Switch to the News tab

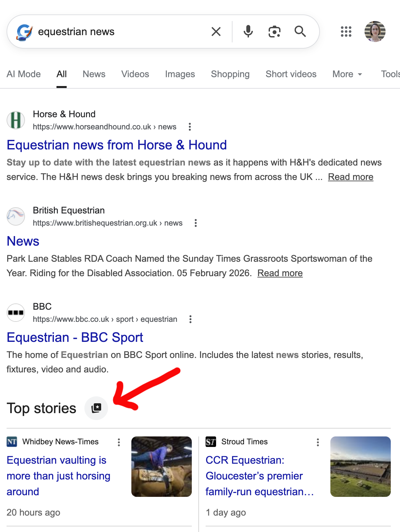[x=94, y=74]
